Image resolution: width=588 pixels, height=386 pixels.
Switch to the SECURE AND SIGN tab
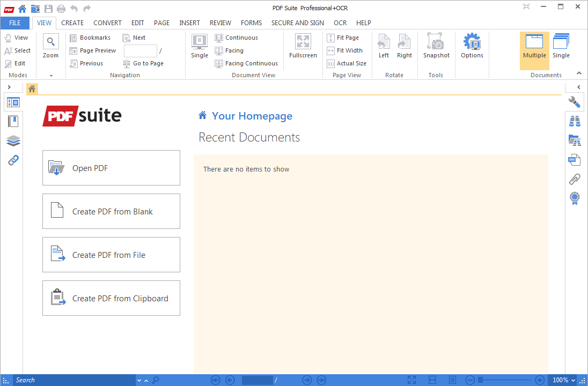(297, 23)
